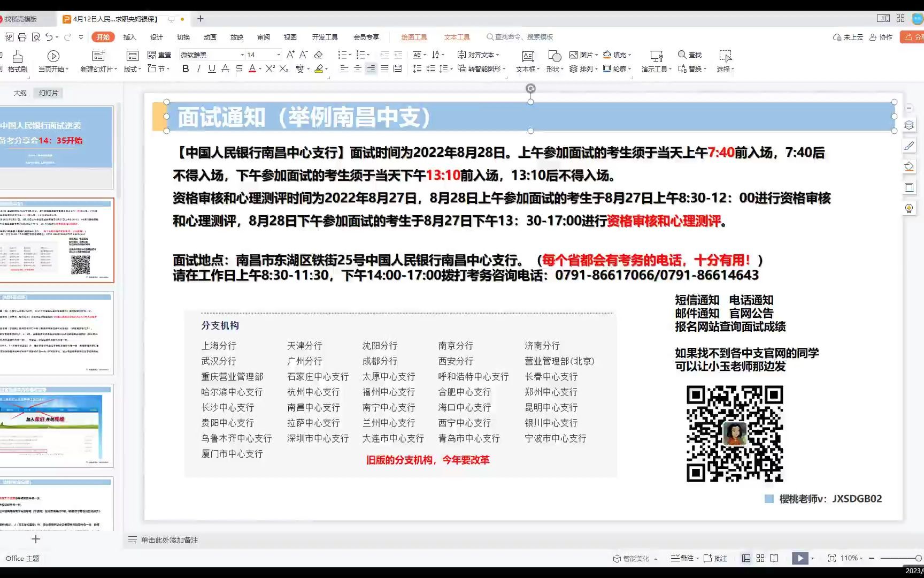Image resolution: width=924 pixels, height=578 pixels.
Task: Switch to Drawing Tools (绘图工具) tab
Action: [414, 37]
